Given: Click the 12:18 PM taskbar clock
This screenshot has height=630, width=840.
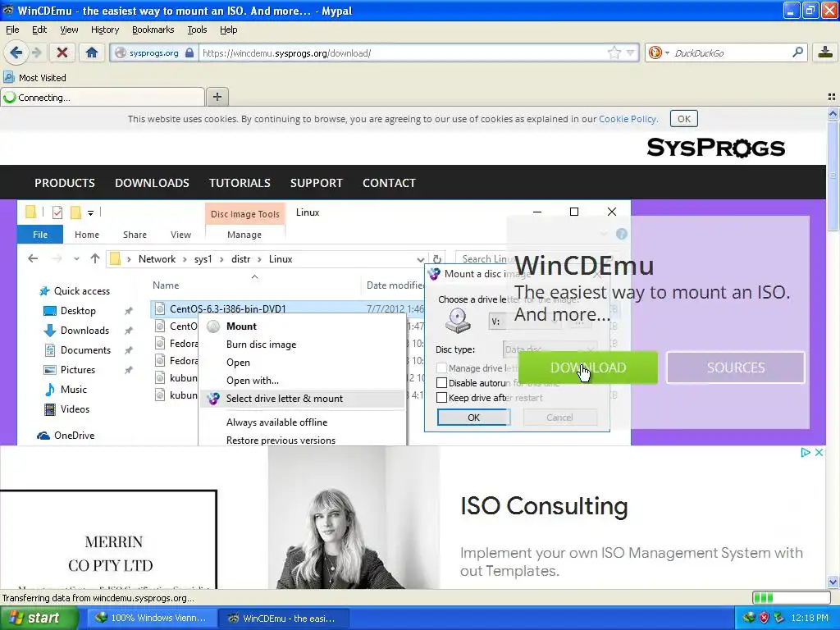Looking at the screenshot, I should (810, 619).
